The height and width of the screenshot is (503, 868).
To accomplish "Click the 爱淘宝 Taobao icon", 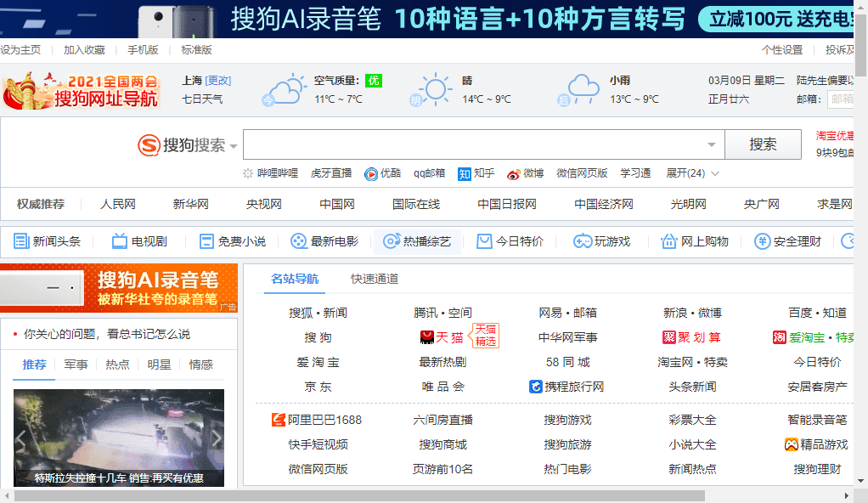I will (780, 337).
